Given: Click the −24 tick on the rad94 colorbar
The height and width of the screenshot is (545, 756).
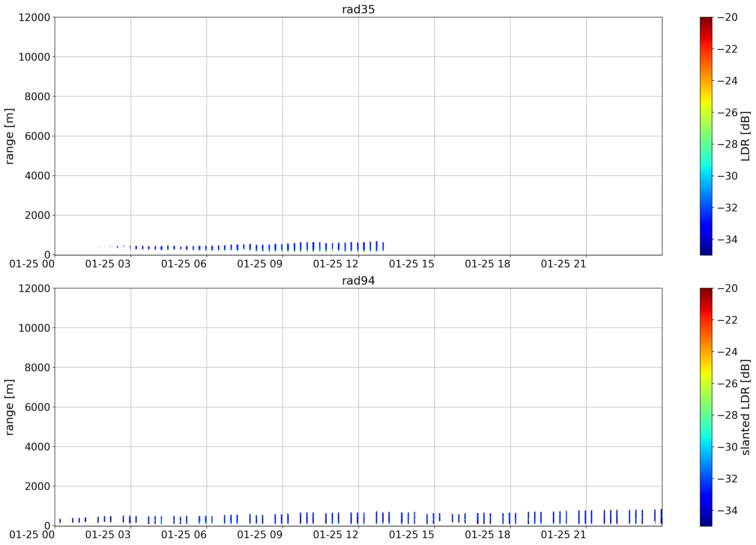Looking at the screenshot, I should (727, 352).
